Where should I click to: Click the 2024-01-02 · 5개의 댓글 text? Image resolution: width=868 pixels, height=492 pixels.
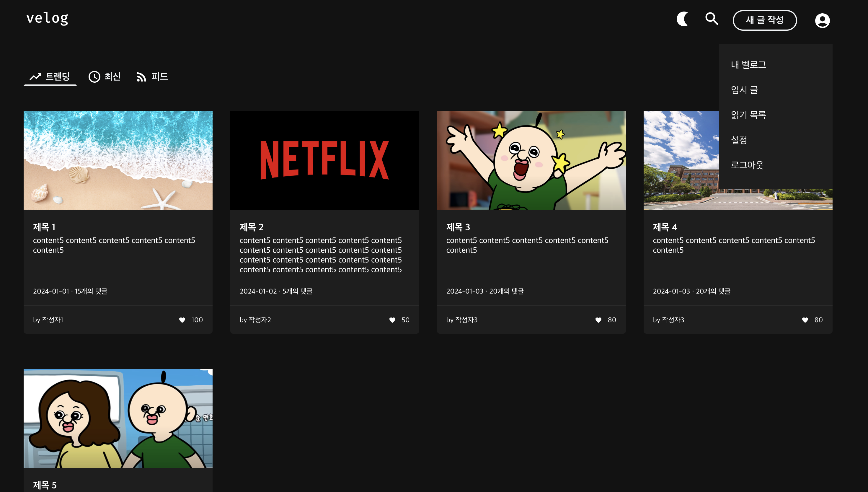pyautogui.click(x=276, y=291)
